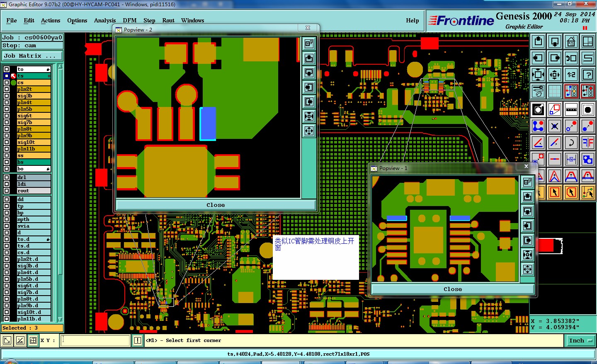Screen dimensions: 597x364
Task: Click the zoom in expand icon
Action: [538, 75]
